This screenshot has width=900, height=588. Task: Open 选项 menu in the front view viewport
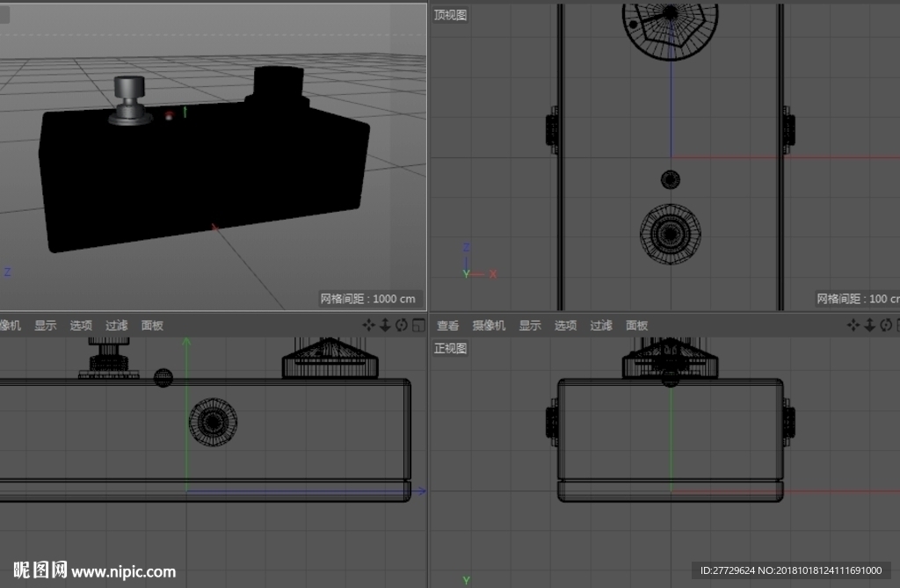click(565, 325)
